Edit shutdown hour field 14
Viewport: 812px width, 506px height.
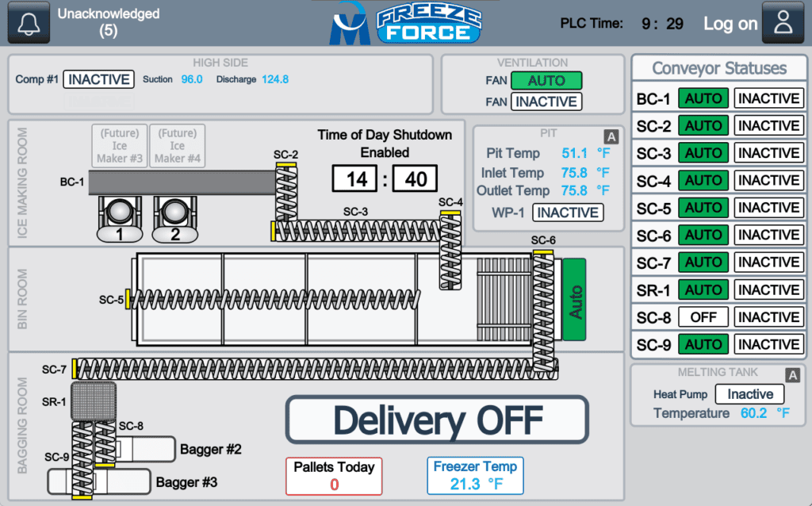354,178
